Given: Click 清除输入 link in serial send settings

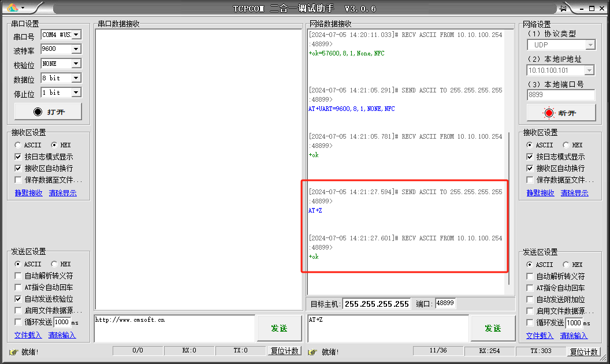Looking at the screenshot, I should pos(62,335).
